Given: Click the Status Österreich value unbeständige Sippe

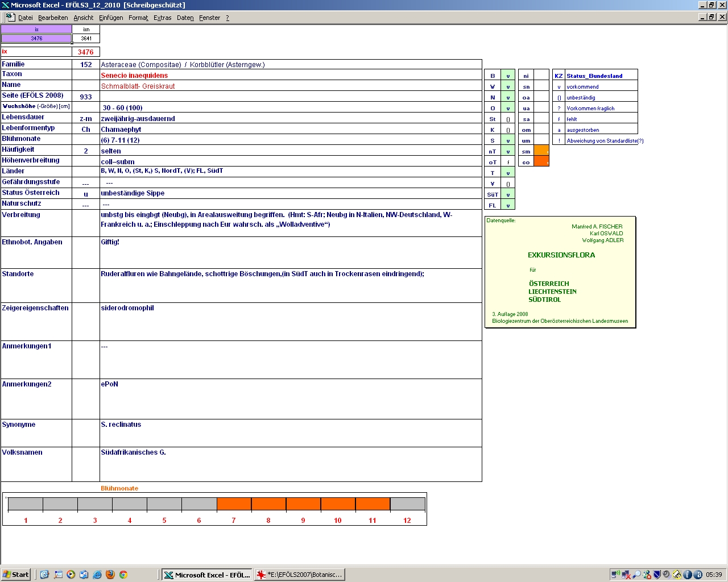Looking at the screenshot, I should 133,193.
